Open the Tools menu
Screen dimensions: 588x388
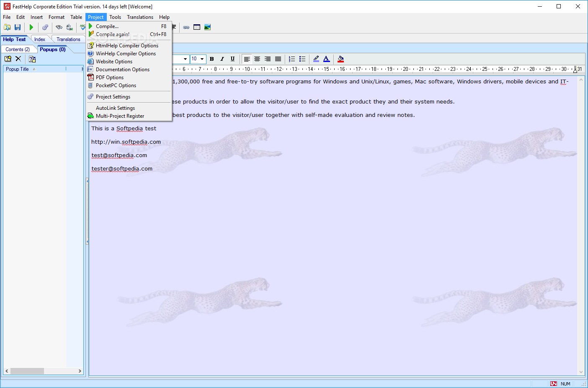point(115,17)
